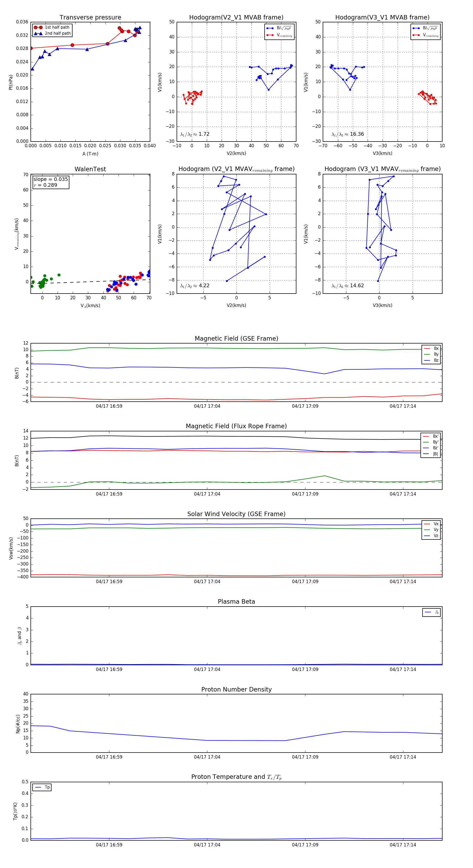Select "Vremaining" legend entry in V3_V1 MVAB hodogram
Image resolution: width=473 pixels, height=868 pixels.
click(x=425, y=35)
